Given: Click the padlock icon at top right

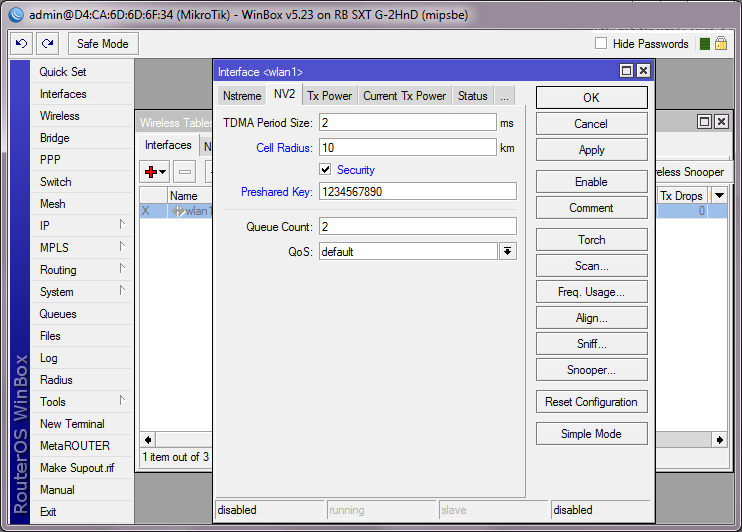Looking at the screenshot, I should click(720, 44).
